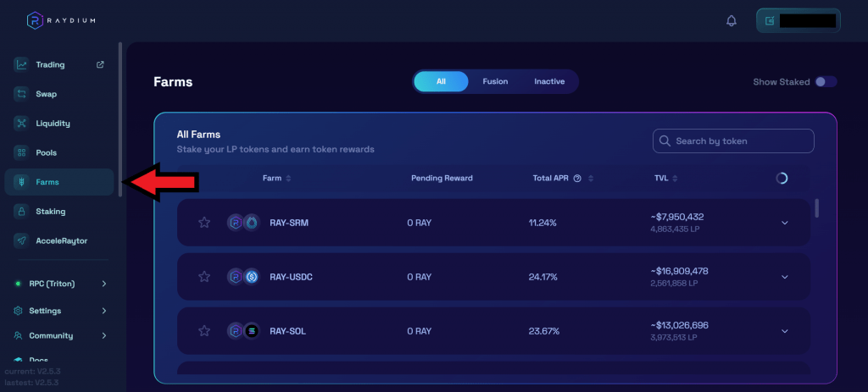Viewport: 868px width, 392px height.
Task: Click the farm list vertical scrollbar
Action: 817,208
